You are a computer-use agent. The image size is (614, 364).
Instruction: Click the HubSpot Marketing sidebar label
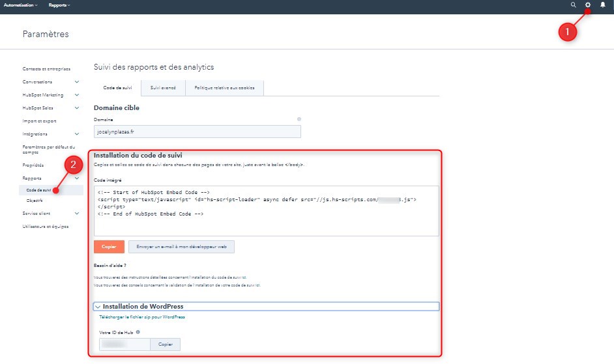pos(42,94)
